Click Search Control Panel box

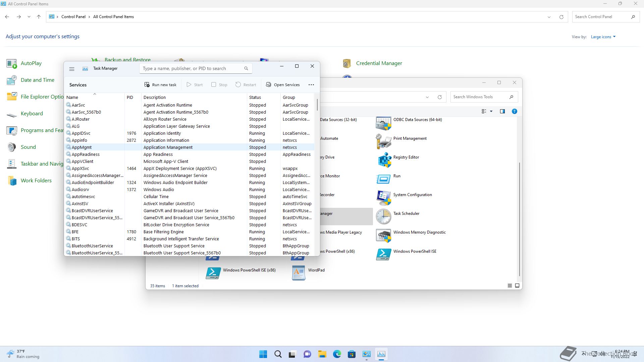coord(605,17)
